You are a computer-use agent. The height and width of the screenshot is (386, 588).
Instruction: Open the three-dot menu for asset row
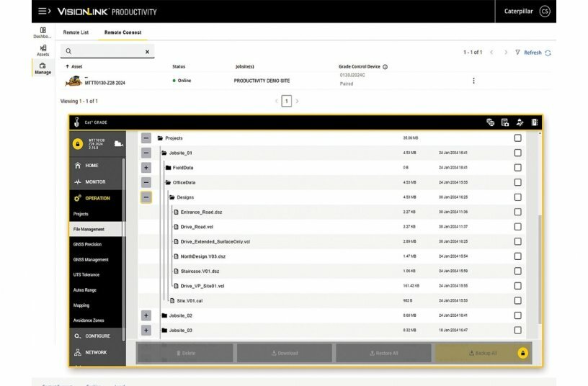[473, 81]
